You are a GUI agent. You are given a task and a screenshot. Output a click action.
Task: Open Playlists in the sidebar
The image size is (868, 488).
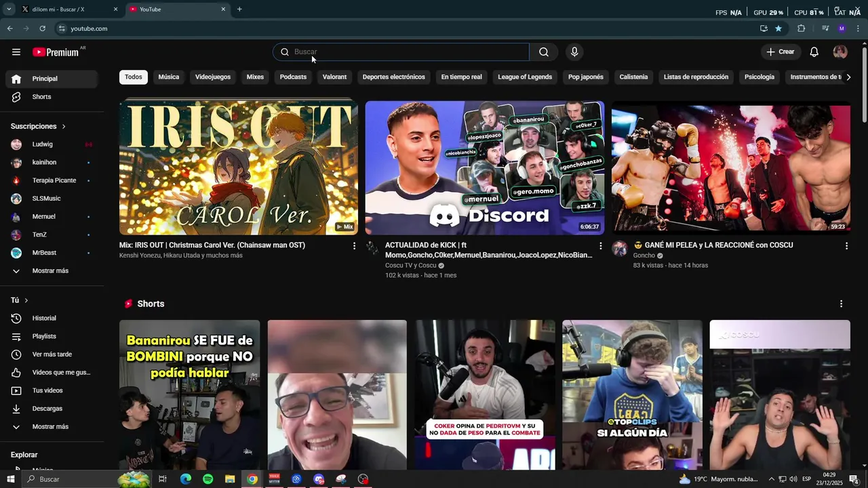[x=52, y=336]
